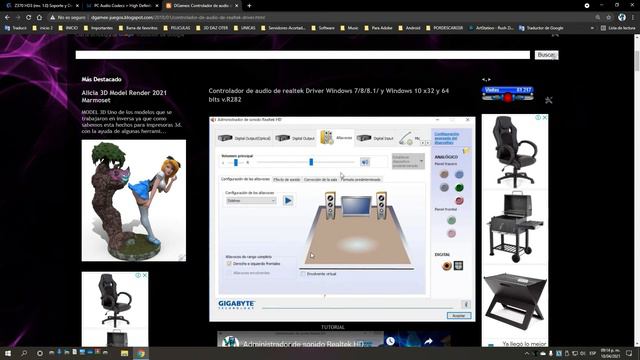Switch to the Z370 HD3 browser tab

43,6
